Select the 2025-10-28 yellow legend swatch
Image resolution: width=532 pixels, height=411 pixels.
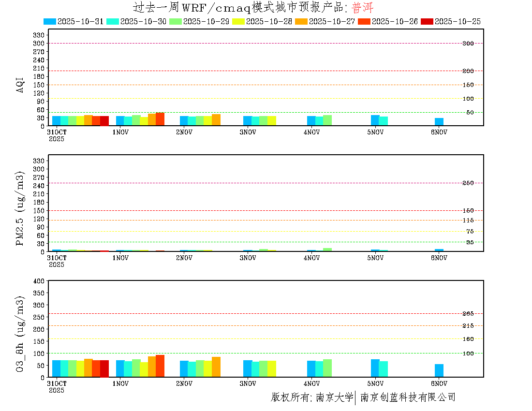238,21
